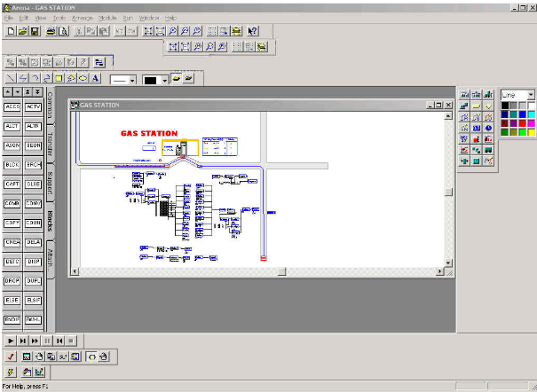Screen dimensions: 537x392
Task: Open the line style dropdown
Action: point(132,81)
